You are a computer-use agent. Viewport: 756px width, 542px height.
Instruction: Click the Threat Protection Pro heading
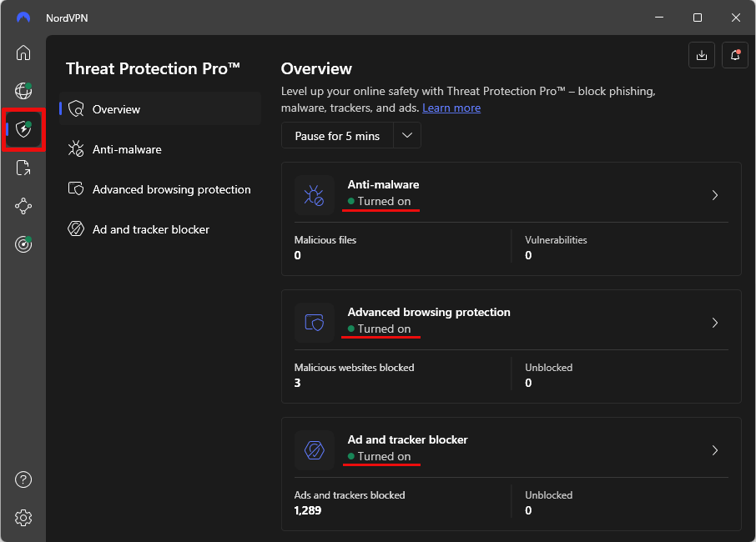click(153, 68)
